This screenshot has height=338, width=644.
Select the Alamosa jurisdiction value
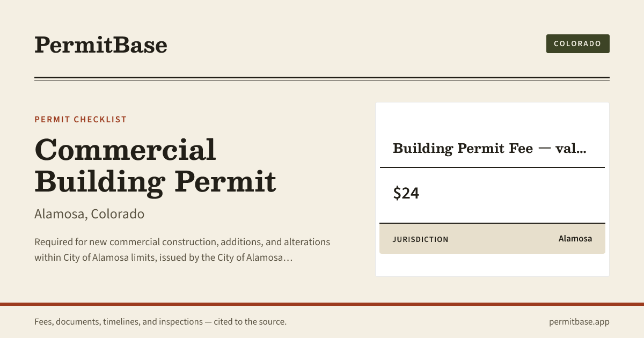tap(575, 239)
